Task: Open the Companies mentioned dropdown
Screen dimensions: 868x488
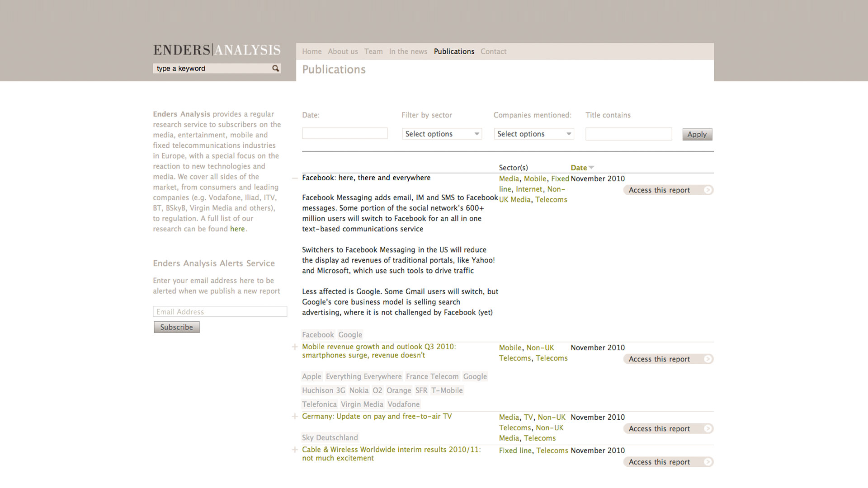Action: click(x=534, y=134)
